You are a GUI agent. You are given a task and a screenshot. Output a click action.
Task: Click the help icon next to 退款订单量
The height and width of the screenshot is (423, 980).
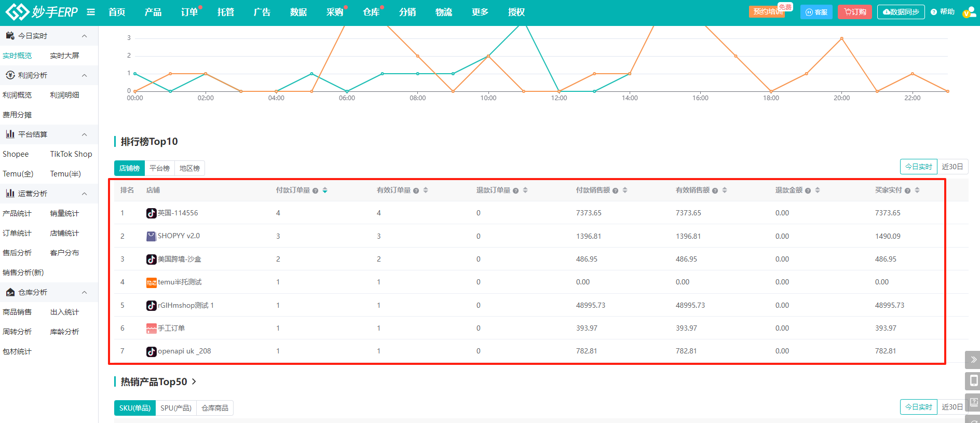515,190
